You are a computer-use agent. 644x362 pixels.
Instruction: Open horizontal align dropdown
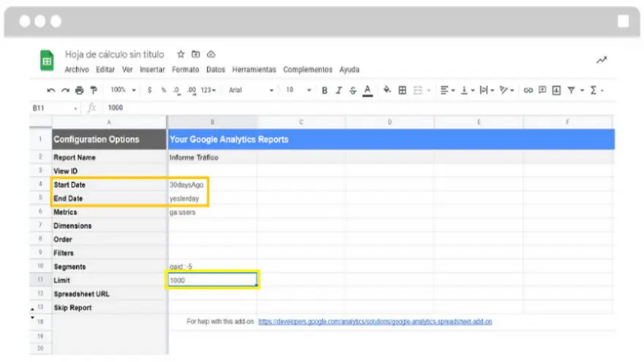pyautogui.click(x=447, y=90)
